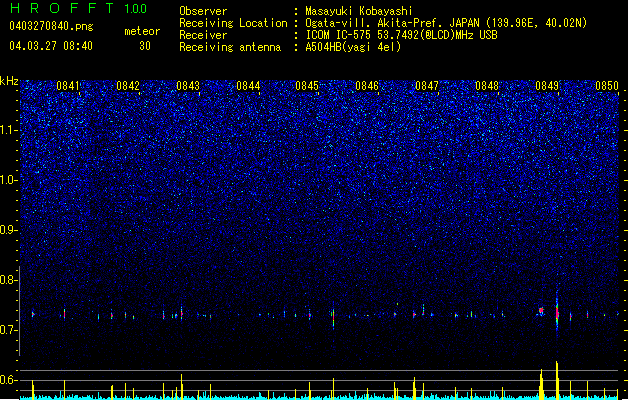Select the 0850 time marker

(607, 85)
